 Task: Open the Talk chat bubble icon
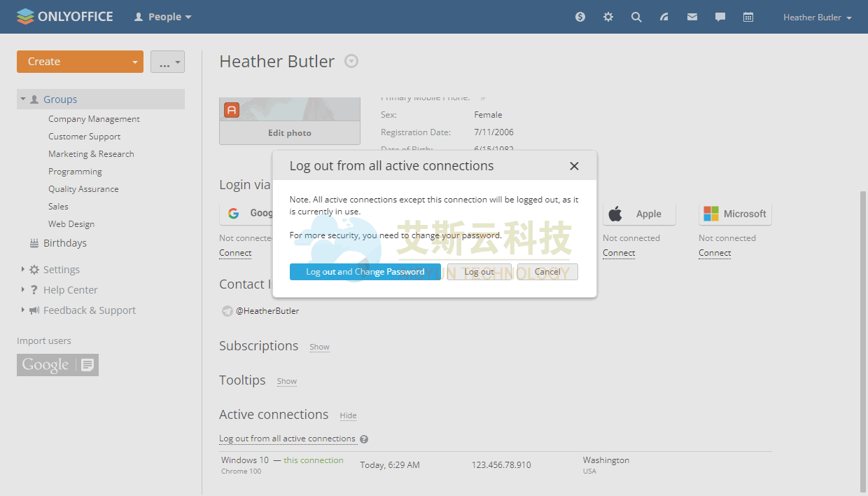pyautogui.click(x=720, y=17)
